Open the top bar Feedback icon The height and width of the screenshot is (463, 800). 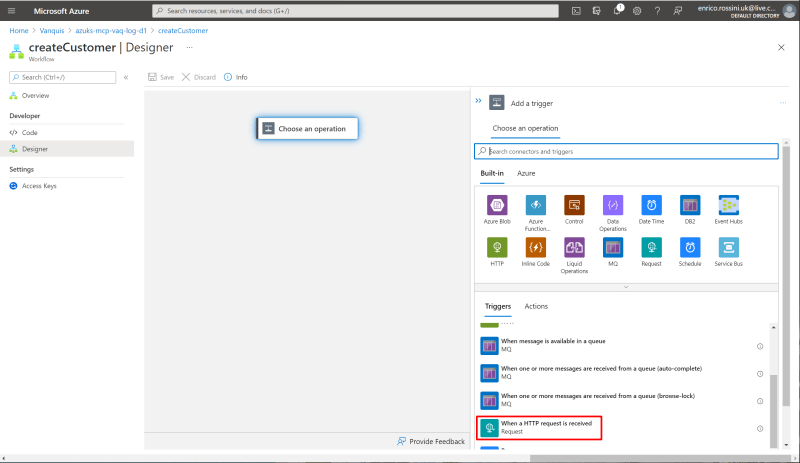click(678, 11)
